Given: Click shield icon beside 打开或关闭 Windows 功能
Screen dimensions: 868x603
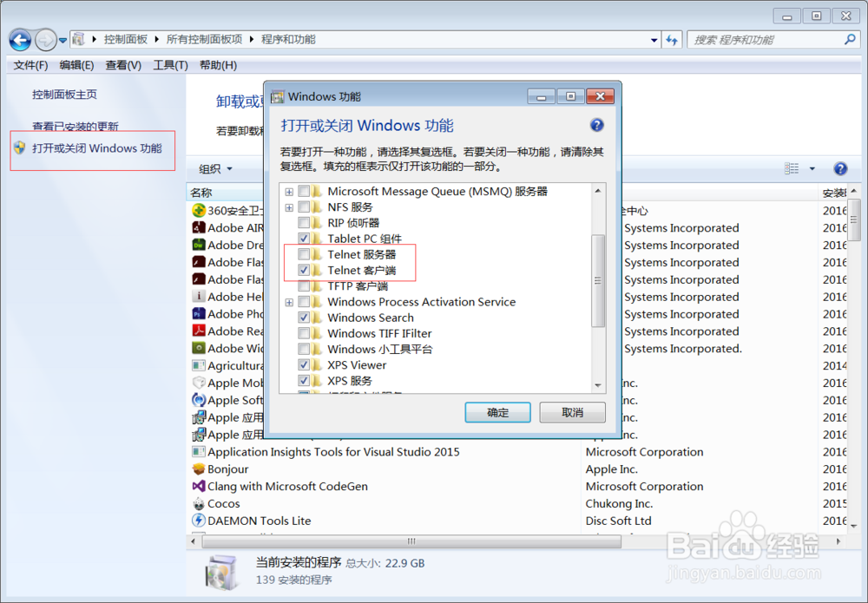Looking at the screenshot, I should pos(20,147).
